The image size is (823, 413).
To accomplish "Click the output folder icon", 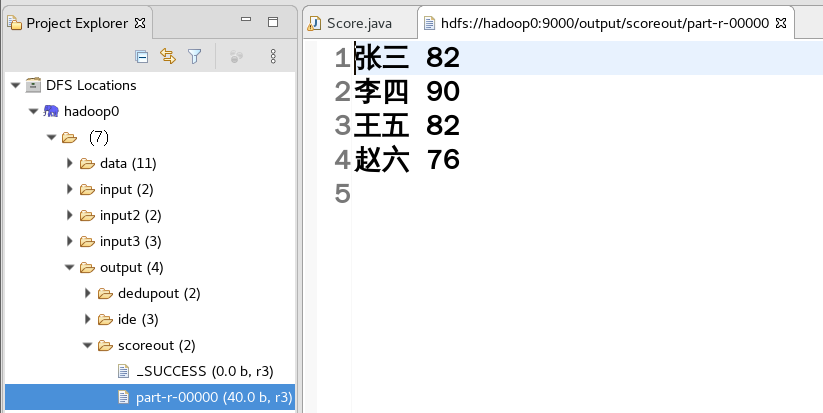I will click(87, 268).
